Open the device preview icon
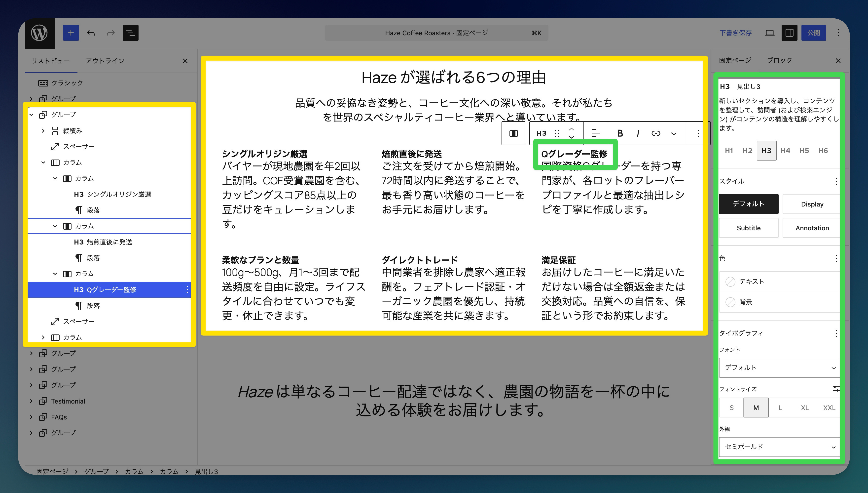 click(770, 33)
